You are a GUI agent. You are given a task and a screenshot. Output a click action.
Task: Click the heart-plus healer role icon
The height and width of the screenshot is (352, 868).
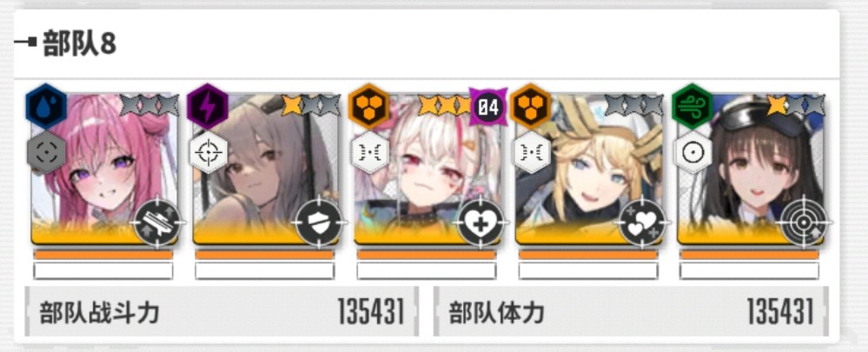click(x=480, y=222)
